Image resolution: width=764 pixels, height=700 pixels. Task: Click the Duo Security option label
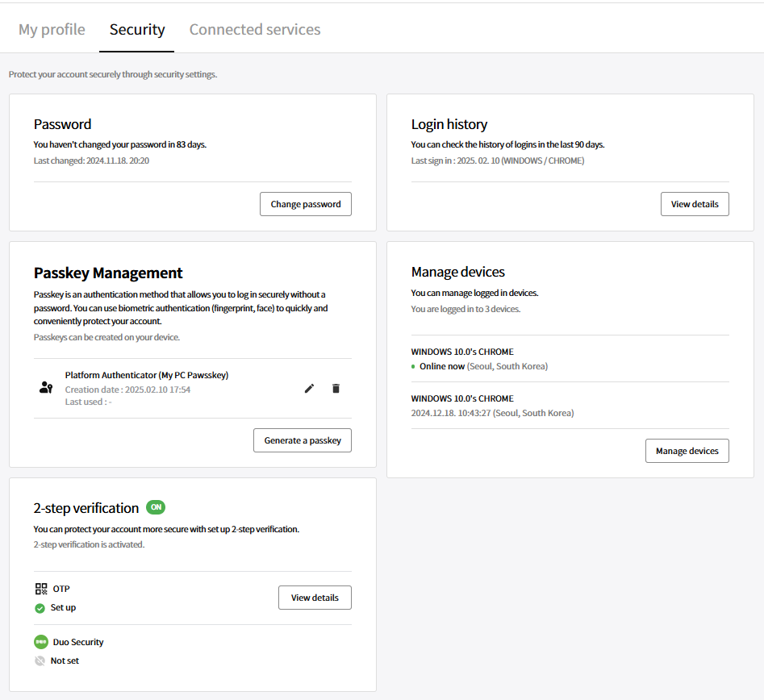tap(78, 642)
